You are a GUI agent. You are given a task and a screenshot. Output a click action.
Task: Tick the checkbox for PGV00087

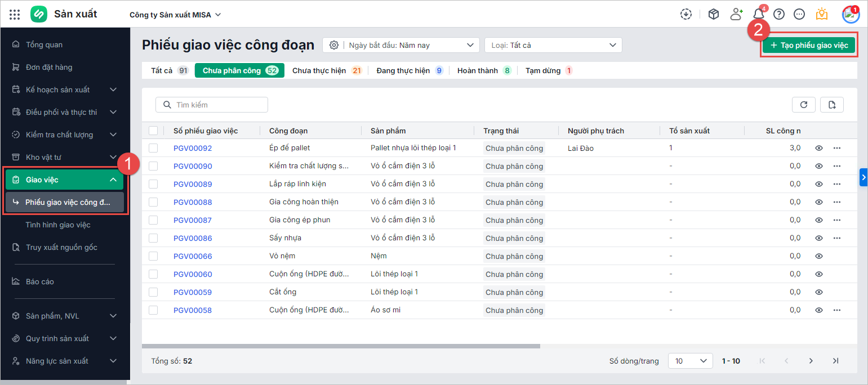(x=153, y=220)
